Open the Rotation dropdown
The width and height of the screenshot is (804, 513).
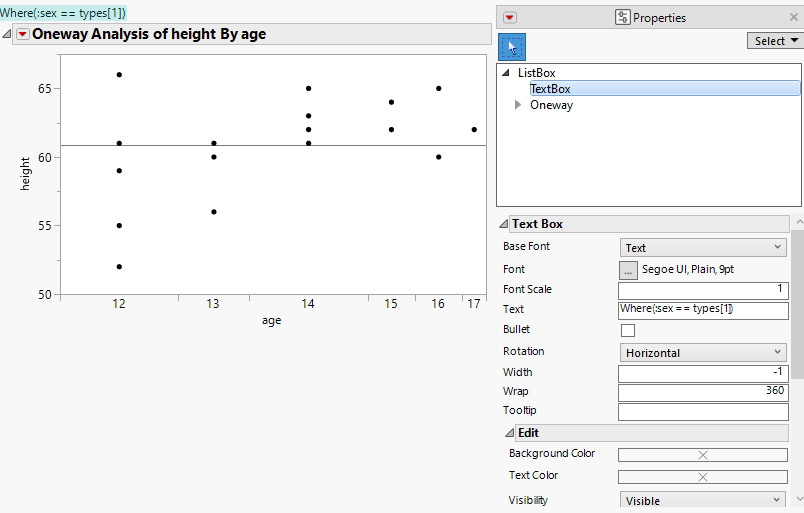click(x=703, y=352)
